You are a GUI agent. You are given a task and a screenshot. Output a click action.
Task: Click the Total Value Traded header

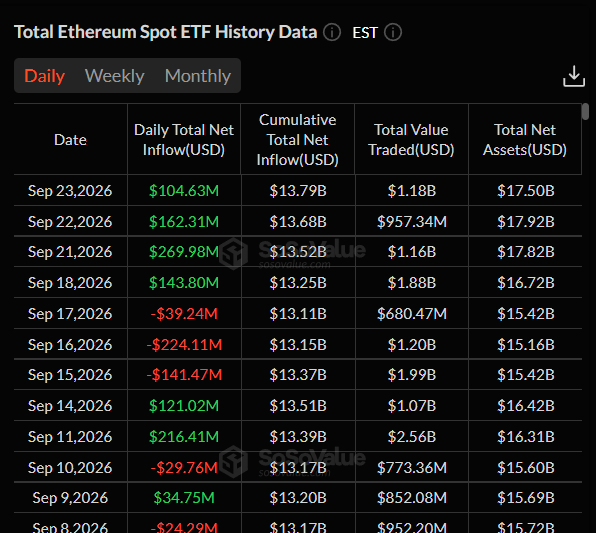coord(411,140)
